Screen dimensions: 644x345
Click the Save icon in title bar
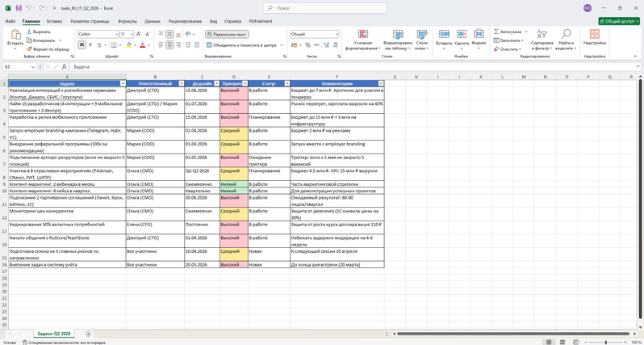click(18, 7)
